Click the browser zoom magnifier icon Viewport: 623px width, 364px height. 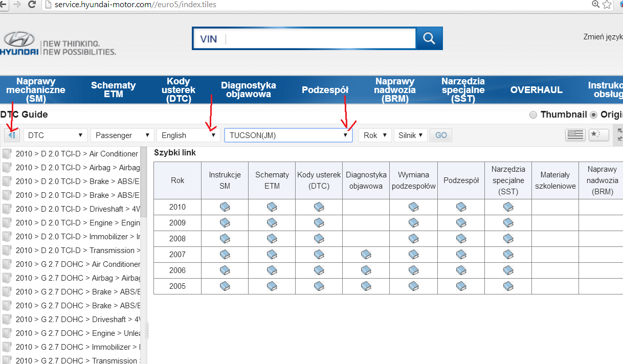595,5
